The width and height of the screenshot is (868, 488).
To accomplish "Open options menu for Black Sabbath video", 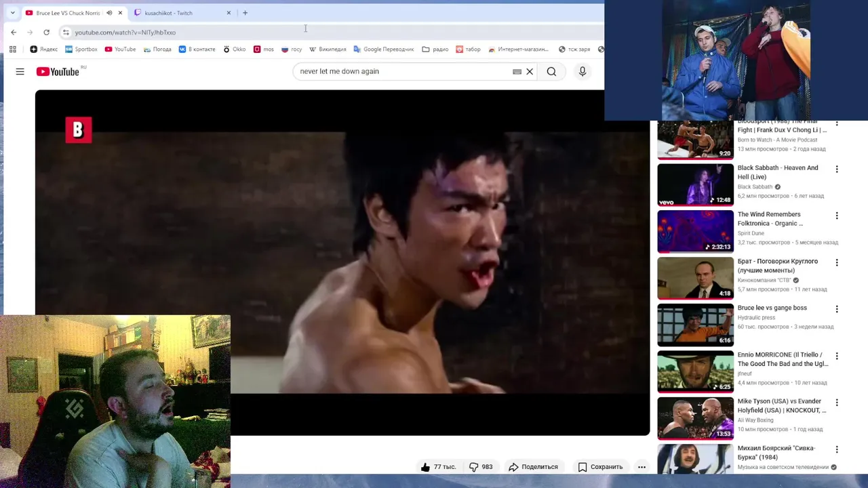I will (x=837, y=169).
